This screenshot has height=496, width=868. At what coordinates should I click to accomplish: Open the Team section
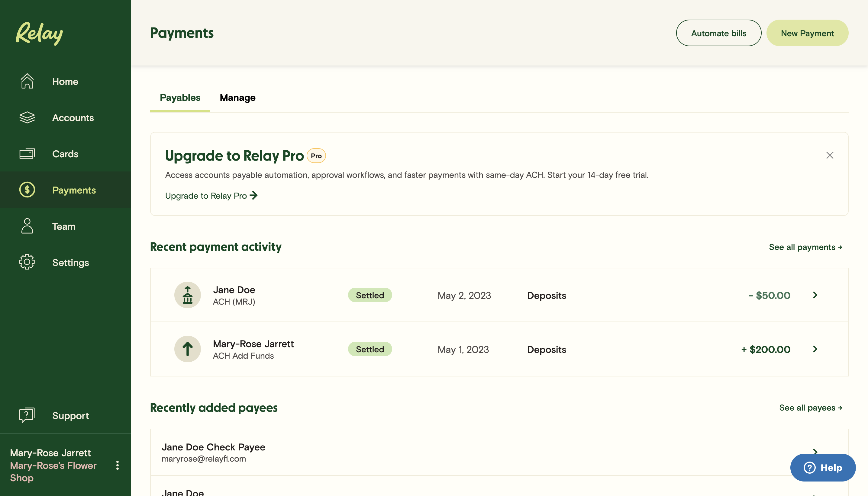(x=63, y=226)
